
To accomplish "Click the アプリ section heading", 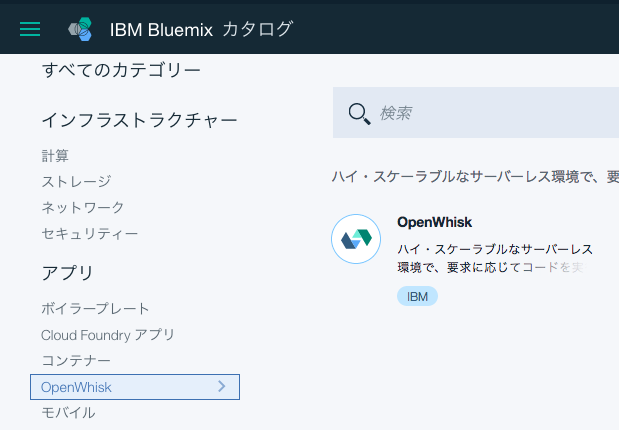I will click(x=67, y=273).
